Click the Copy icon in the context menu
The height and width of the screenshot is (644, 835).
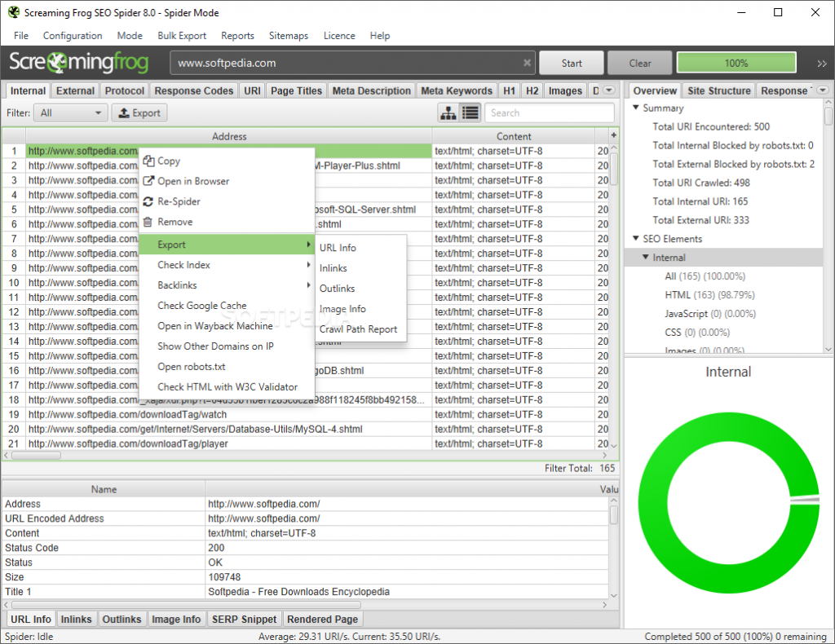[x=148, y=161]
